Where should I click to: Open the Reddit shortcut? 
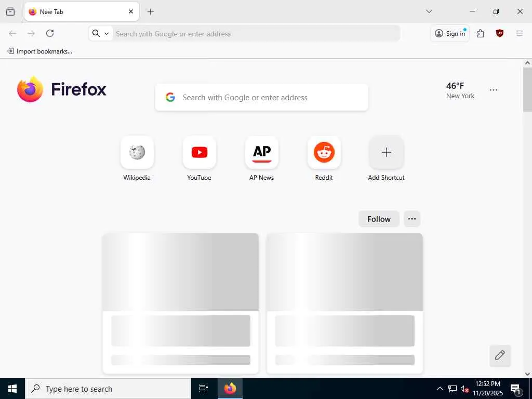(324, 159)
